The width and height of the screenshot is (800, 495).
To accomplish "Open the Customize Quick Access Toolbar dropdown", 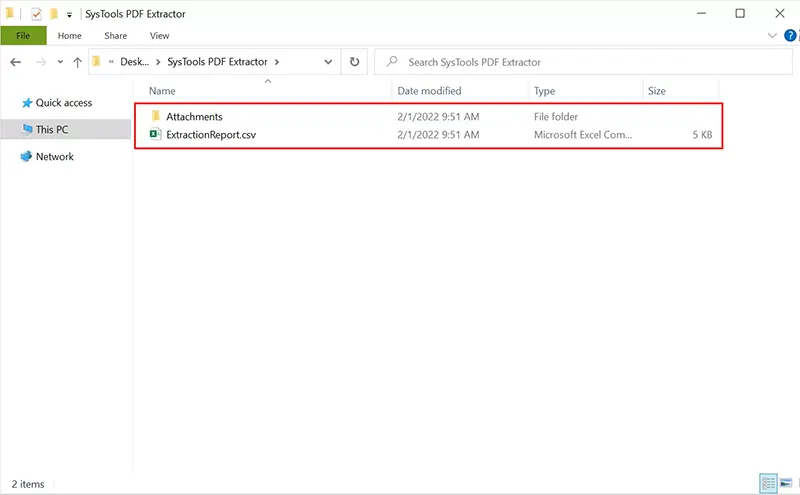I will point(69,15).
